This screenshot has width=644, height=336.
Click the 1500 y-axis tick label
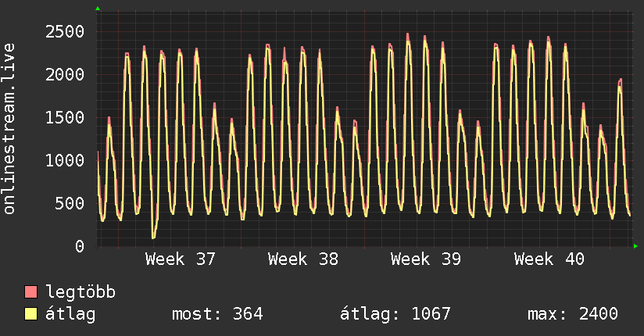[65, 117]
